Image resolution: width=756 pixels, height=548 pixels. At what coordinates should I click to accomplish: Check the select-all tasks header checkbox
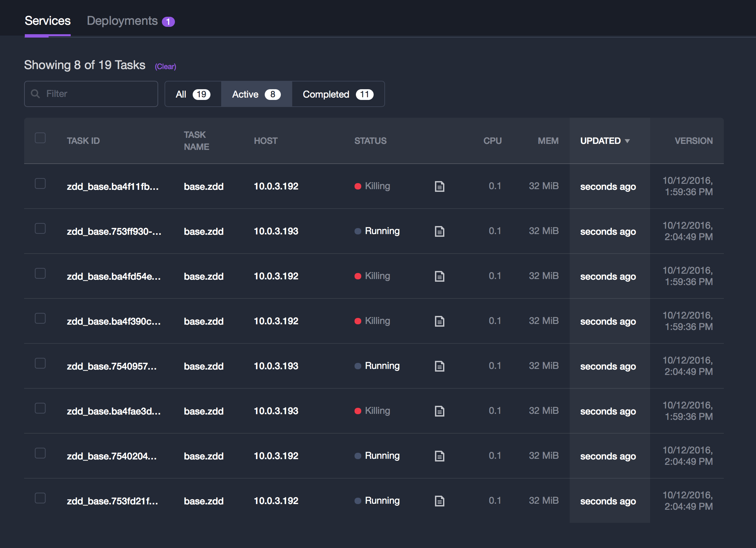40,138
